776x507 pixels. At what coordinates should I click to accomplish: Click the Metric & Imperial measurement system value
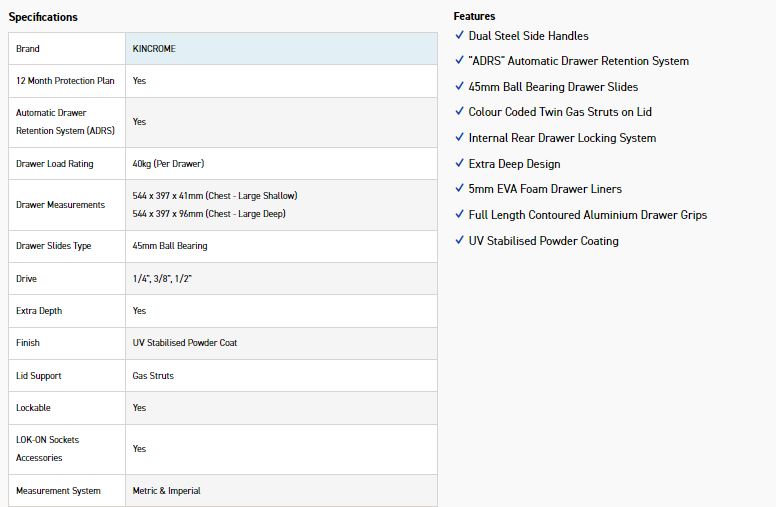[166, 491]
